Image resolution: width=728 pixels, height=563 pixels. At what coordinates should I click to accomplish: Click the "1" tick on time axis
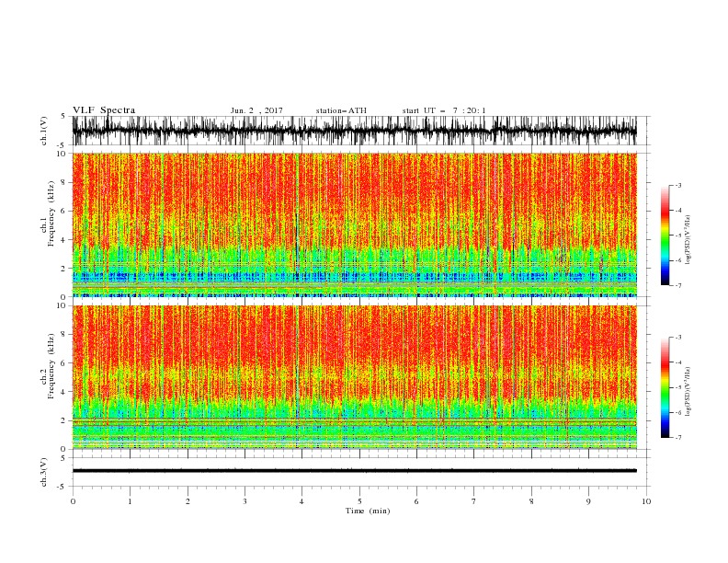point(130,501)
